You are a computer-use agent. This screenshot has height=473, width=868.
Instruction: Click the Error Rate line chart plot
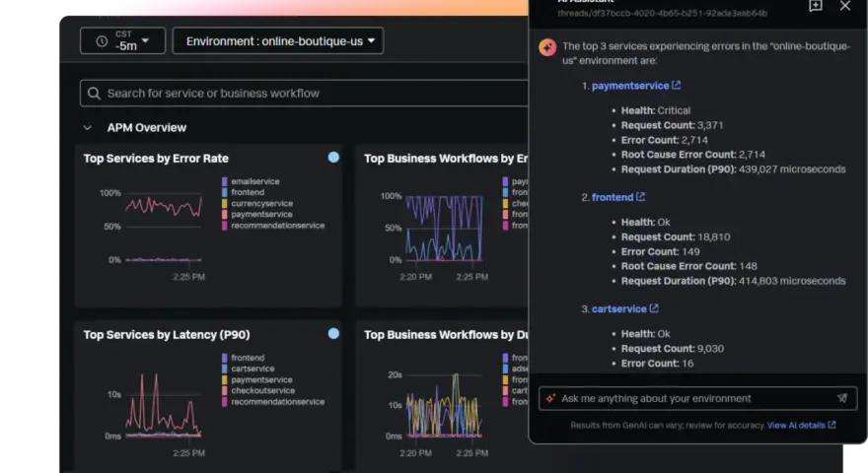tap(164, 227)
